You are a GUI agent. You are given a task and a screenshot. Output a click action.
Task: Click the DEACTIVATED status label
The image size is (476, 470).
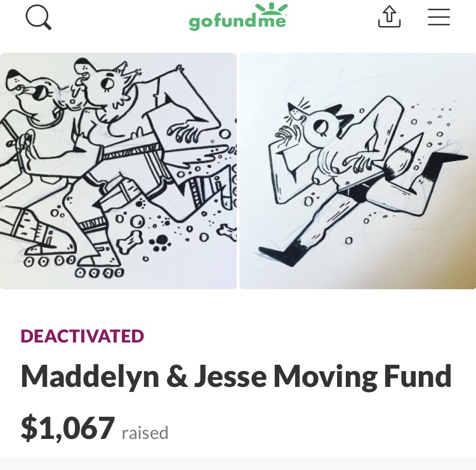coord(83,336)
